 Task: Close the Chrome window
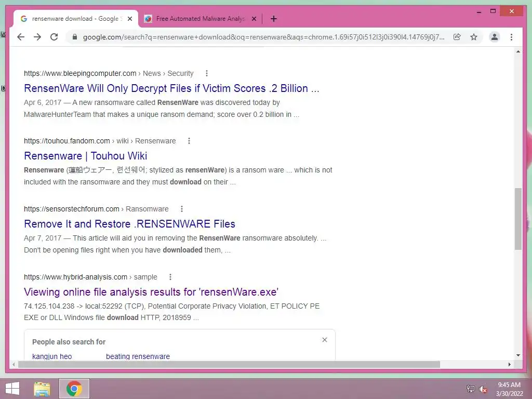pos(512,11)
